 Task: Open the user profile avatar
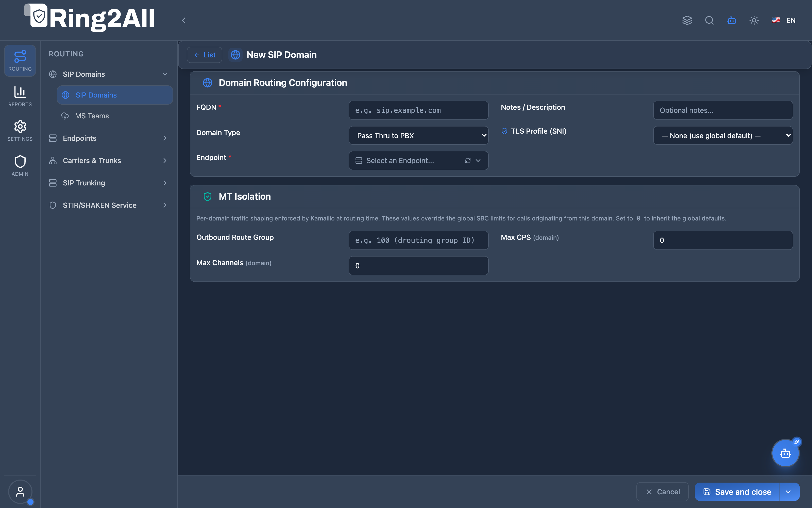pos(20,492)
